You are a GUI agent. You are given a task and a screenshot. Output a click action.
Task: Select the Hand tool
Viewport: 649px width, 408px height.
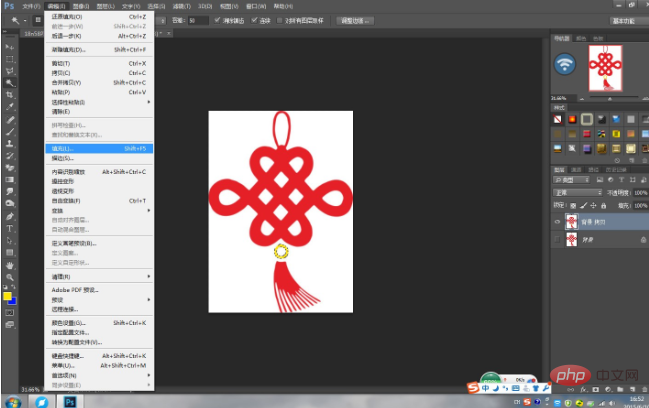[10, 265]
